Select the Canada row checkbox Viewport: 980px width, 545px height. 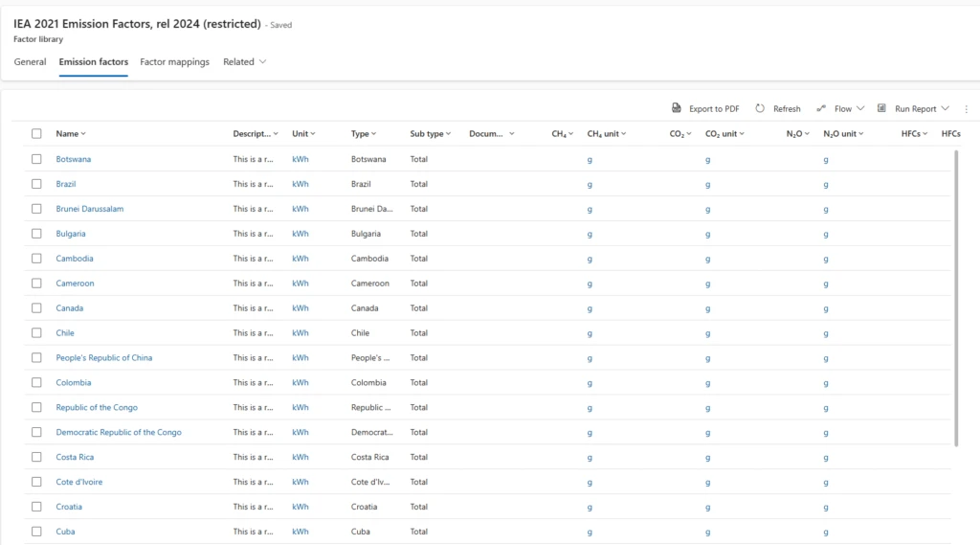[x=36, y=308]
